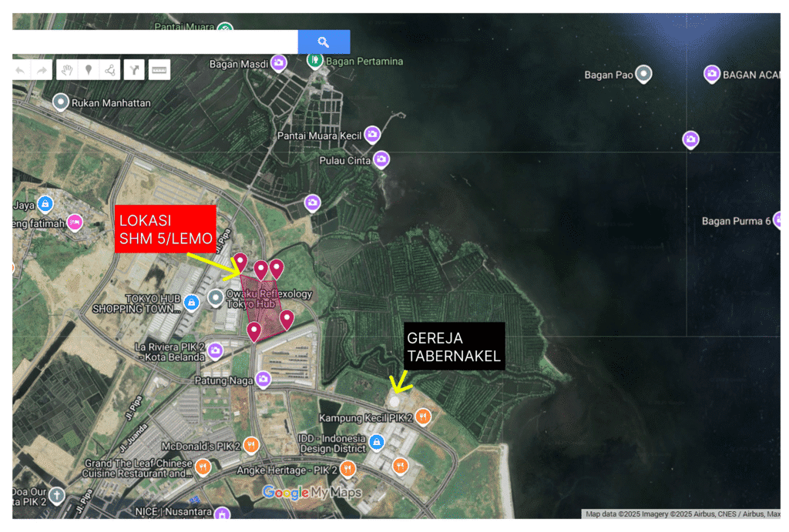Select the Pulau Cinta map marker
Screen dimensions: 789x532
click(381, 159)
